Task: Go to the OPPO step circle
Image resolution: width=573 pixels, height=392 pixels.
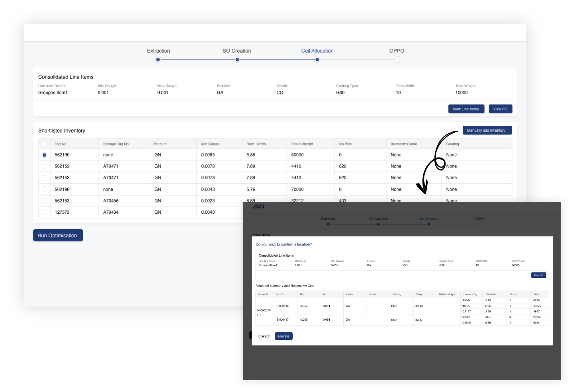Action: pos(397,60)
